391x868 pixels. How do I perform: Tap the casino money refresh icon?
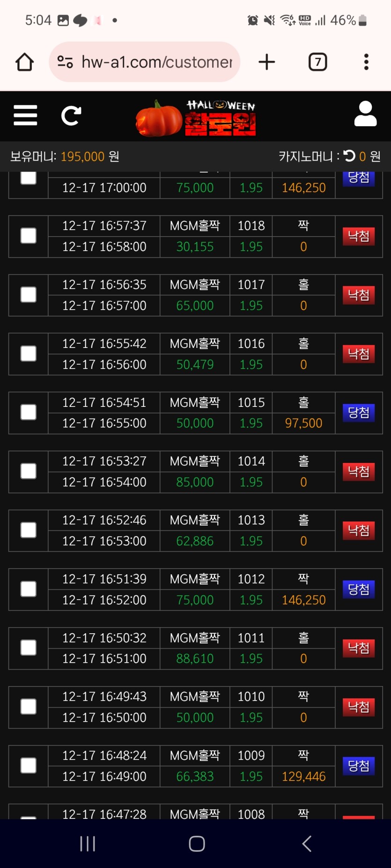click(349, 156)
